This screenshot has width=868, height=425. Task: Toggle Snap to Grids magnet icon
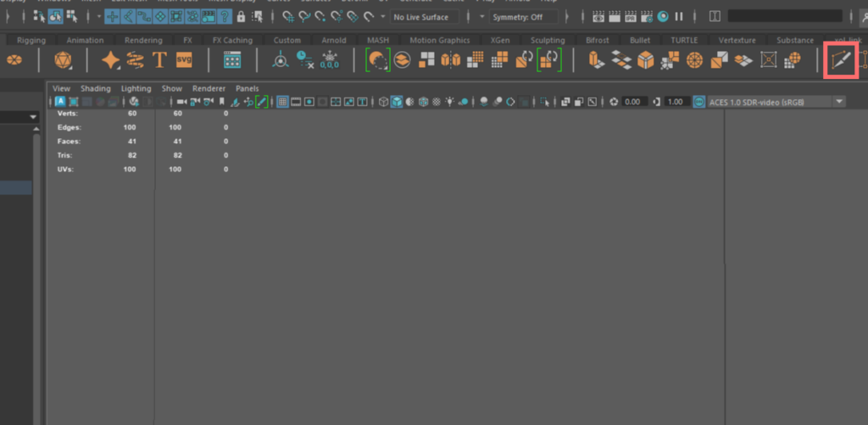click(x=288, y=17)
